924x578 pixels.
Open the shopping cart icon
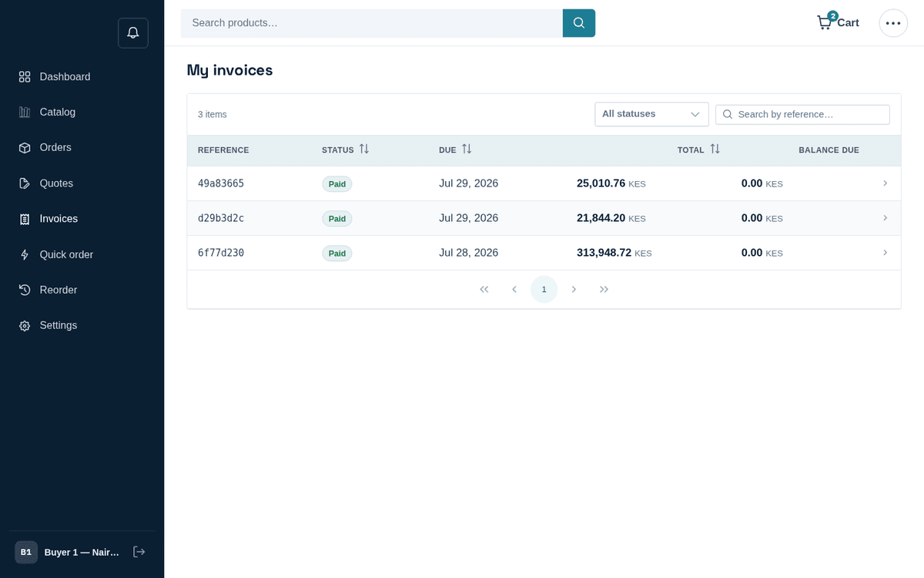[x=825, y=22]
